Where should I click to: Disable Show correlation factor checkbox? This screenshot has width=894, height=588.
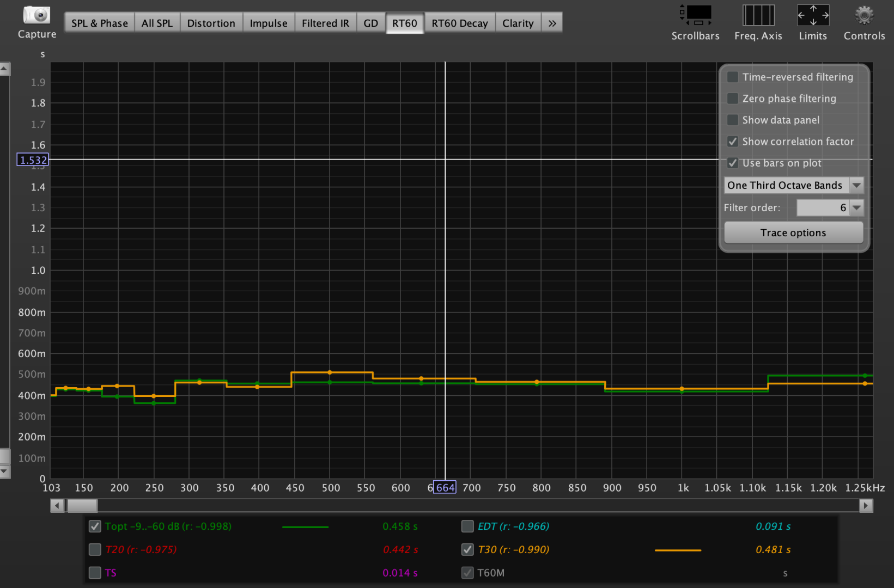(x=733, y=142)
